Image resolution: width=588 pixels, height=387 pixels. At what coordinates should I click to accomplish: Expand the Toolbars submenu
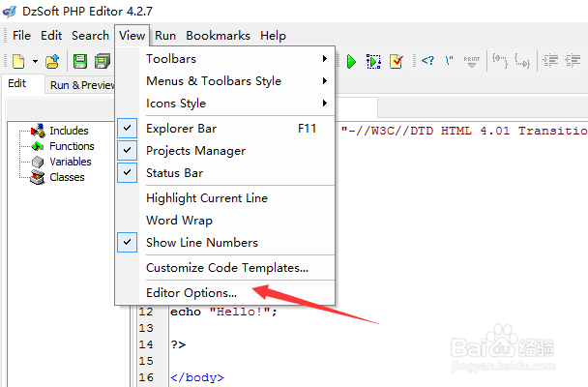(x=225, y=59)
